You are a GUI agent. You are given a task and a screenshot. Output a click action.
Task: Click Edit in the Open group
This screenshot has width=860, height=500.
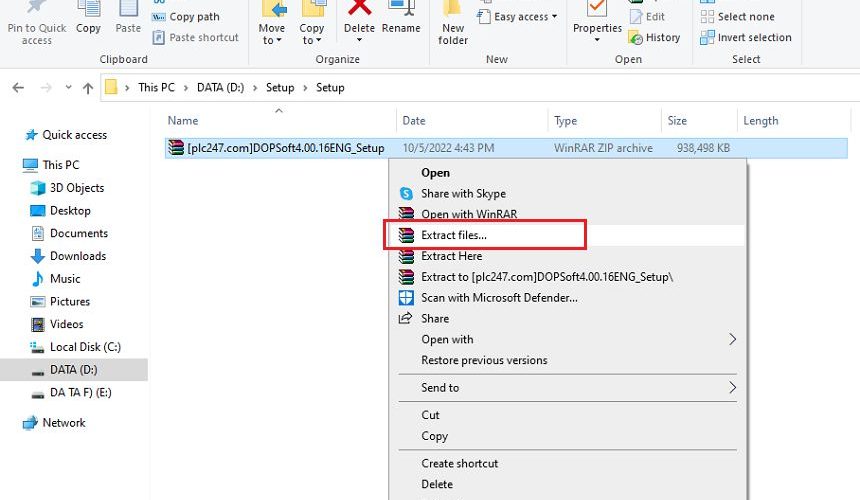pos(647,16)
